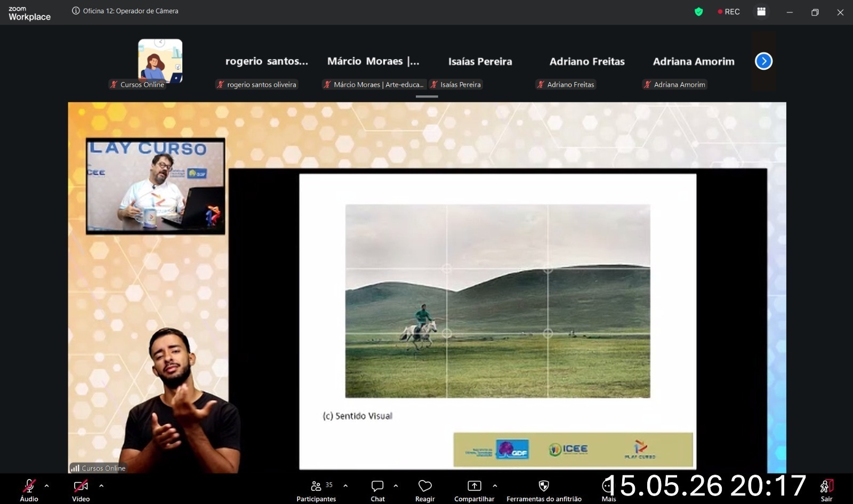Restore down the Zoom window
The image size is (853, 504).
pyautogui.click(x=815, y=12)
